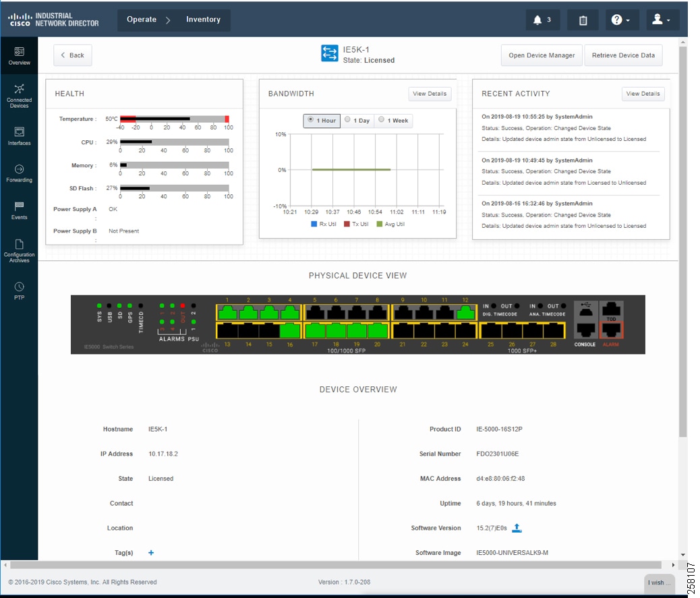Toggle the Rx Util legend entry
Image resolution: width=700 pixels, height=598 pixels.
coord(324,224)
